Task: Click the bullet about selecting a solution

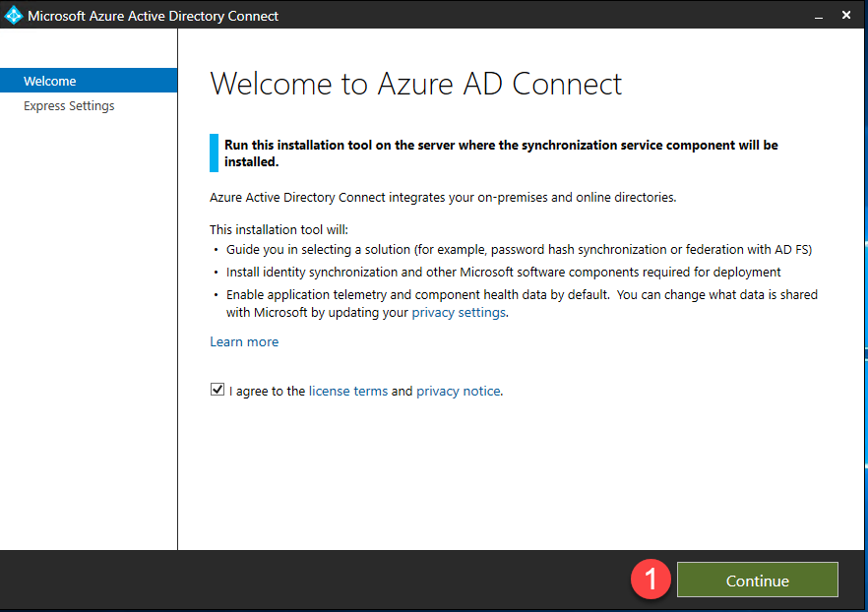Action: coord(519,249)
